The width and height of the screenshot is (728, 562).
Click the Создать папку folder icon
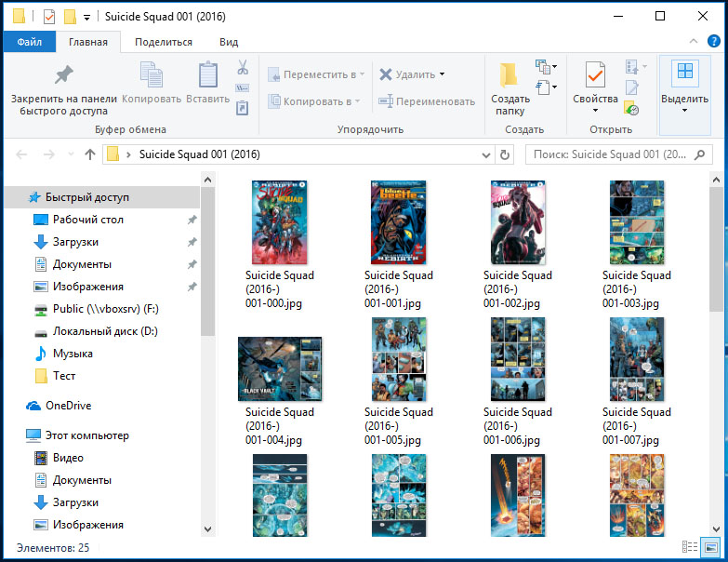click(x=509, y=75)
